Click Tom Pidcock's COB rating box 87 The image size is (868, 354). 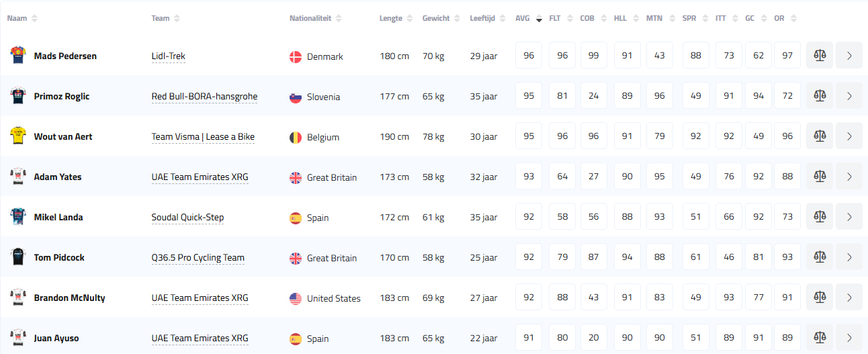pos(593,257)
